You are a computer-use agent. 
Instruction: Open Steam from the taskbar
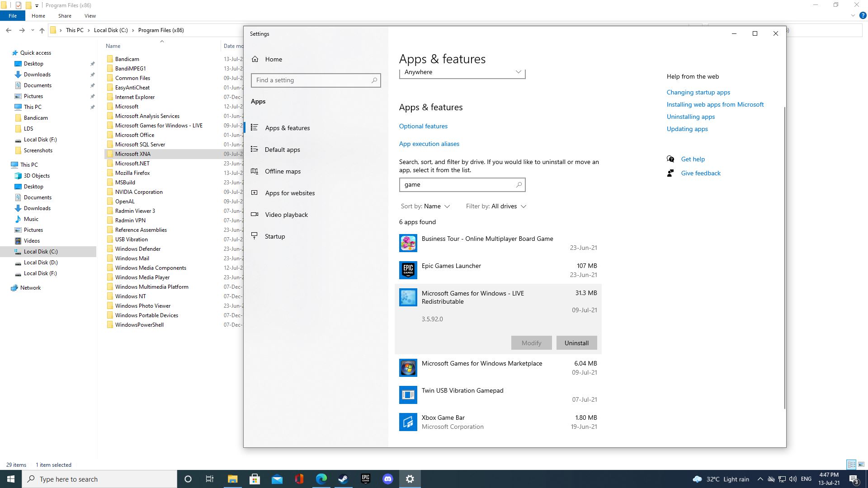(x=343, y=479)
